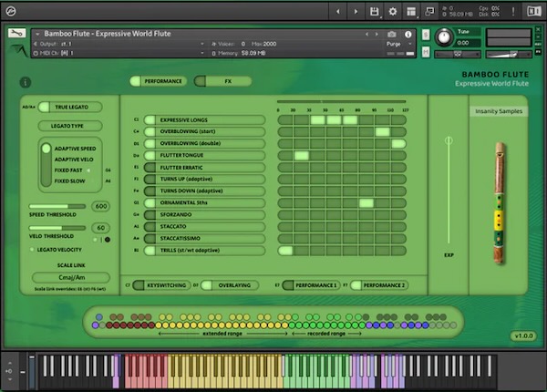Screen dimensions: 547x392
Task: Click the green info circle icon
Action: [x=26, y=82]
